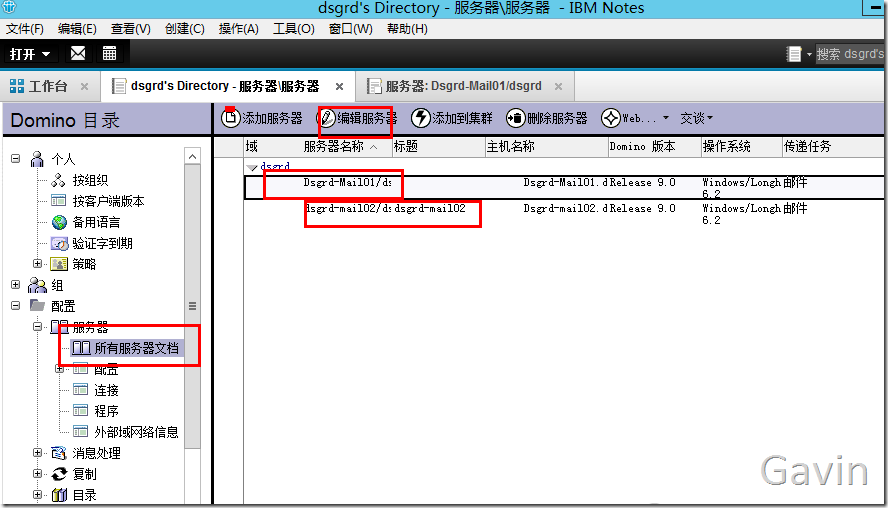Expand the 复制 tree node
This screenshot has width=888, height=508.
[x=37, y=473]
